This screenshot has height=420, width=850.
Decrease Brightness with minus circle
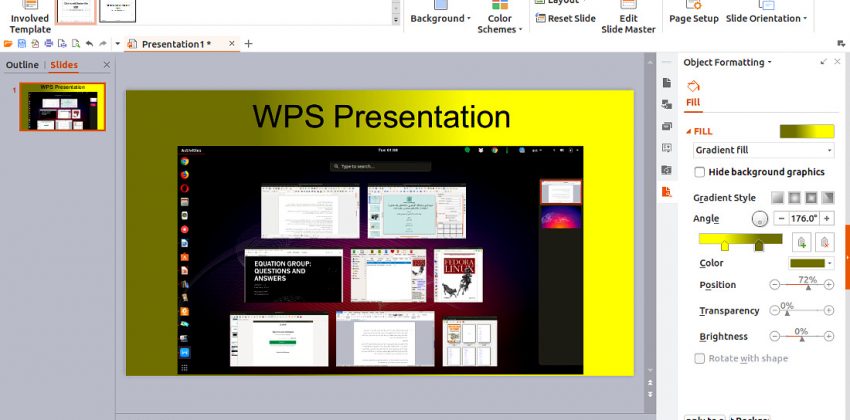coord(775,337)
